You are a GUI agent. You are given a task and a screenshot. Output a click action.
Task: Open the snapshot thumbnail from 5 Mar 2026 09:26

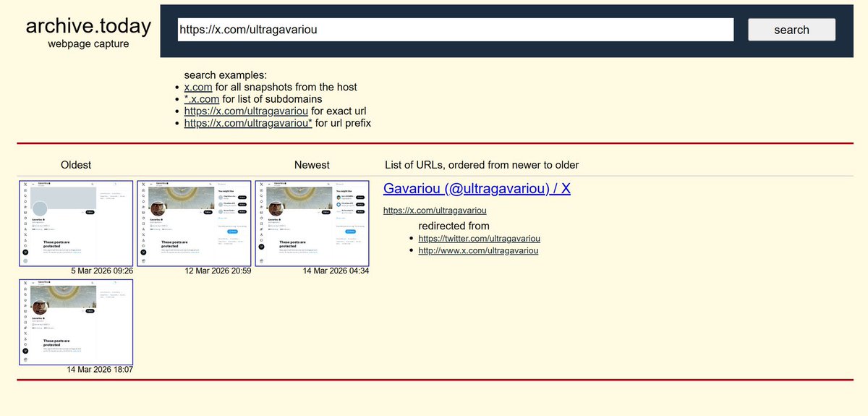(x=76, y=223)
